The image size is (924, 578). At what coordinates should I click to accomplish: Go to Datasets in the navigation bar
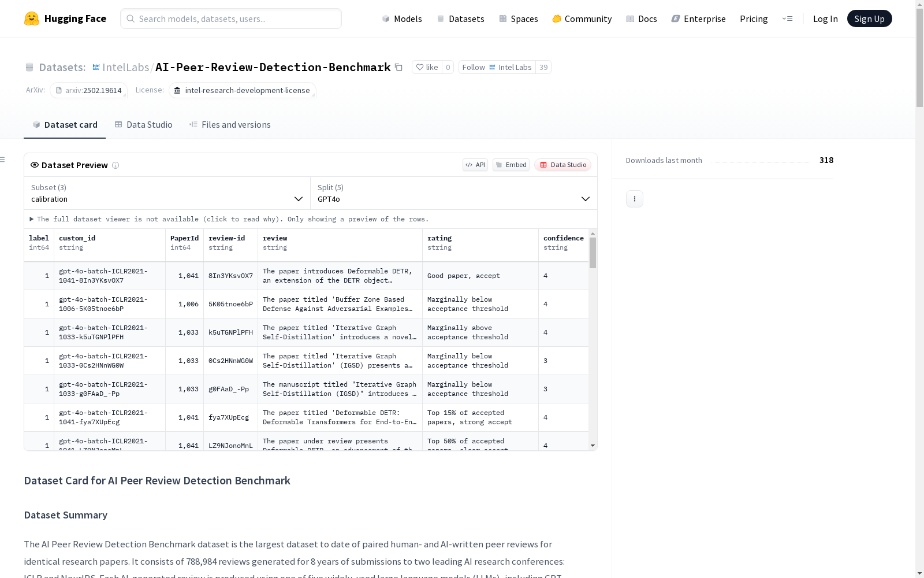(x=460, y=18)
